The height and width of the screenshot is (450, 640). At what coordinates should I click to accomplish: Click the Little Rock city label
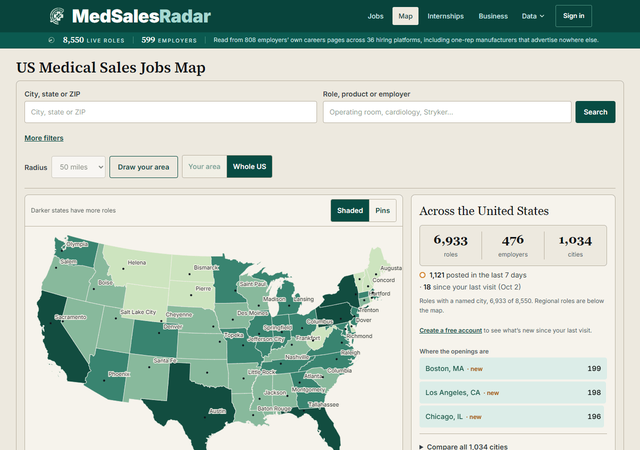pos(262,372)
